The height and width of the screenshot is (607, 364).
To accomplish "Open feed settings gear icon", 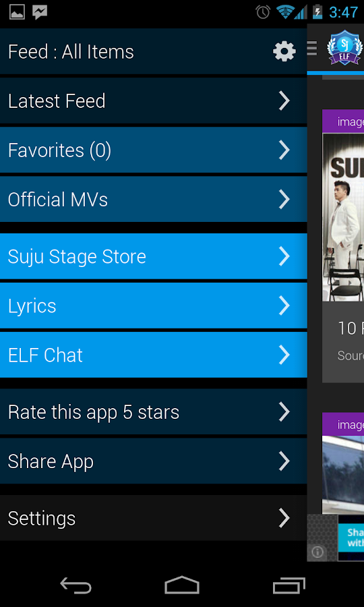I will point(284,51).
